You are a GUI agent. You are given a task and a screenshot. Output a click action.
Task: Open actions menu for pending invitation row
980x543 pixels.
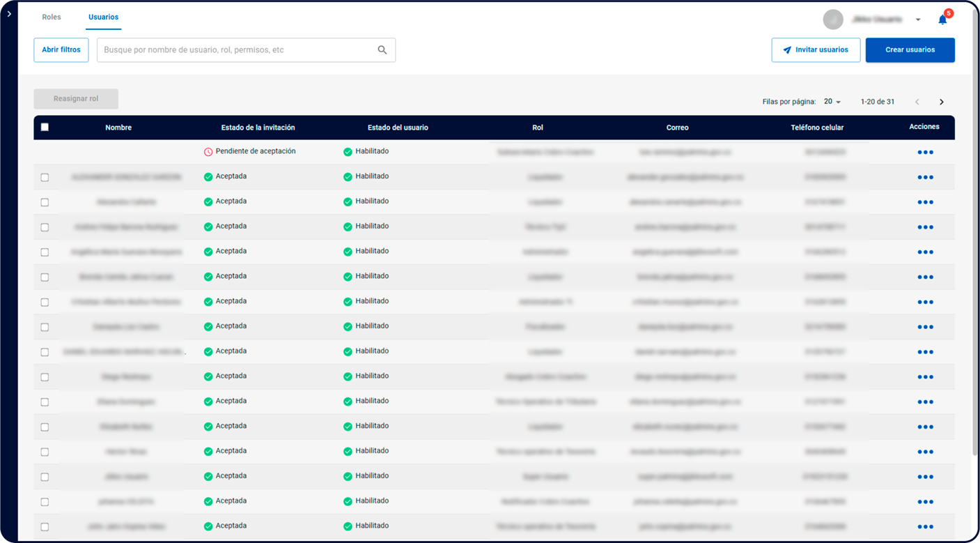point(925,152)
